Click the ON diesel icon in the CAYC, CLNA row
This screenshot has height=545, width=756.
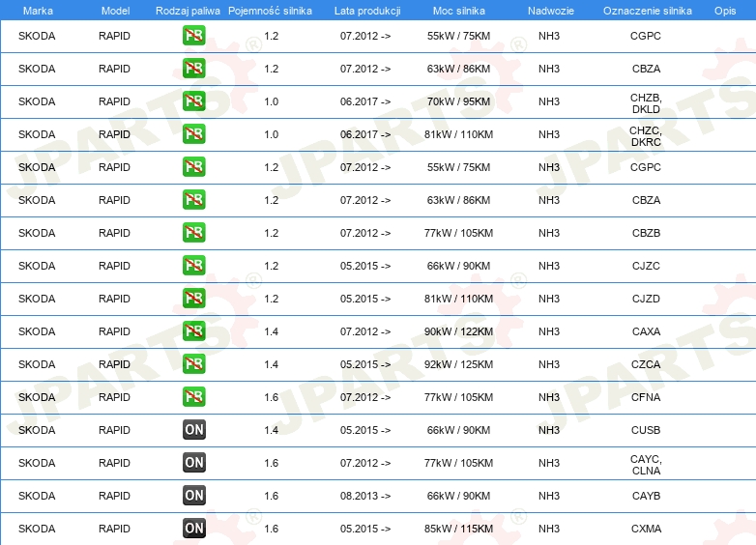[193, 463]
